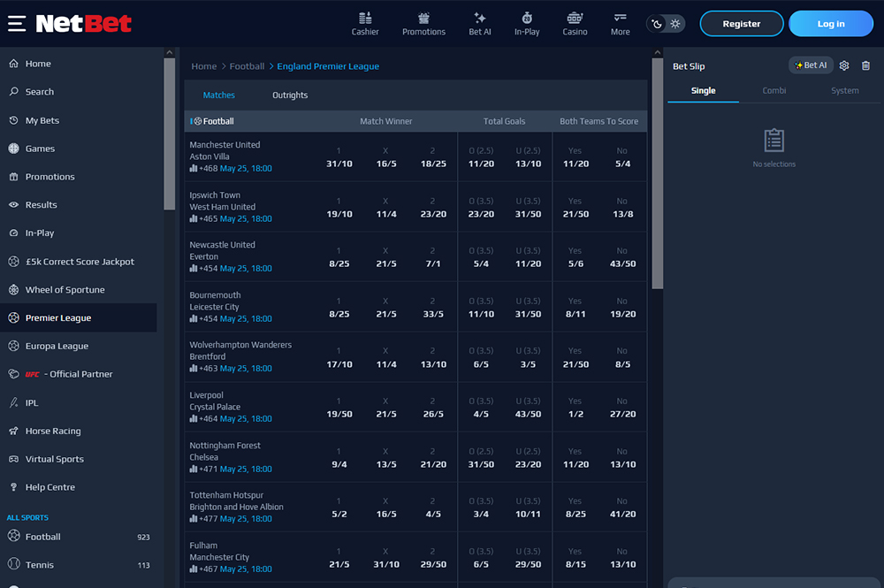
Task: Open IPL in the sidebar
Action: pos(79,402)
